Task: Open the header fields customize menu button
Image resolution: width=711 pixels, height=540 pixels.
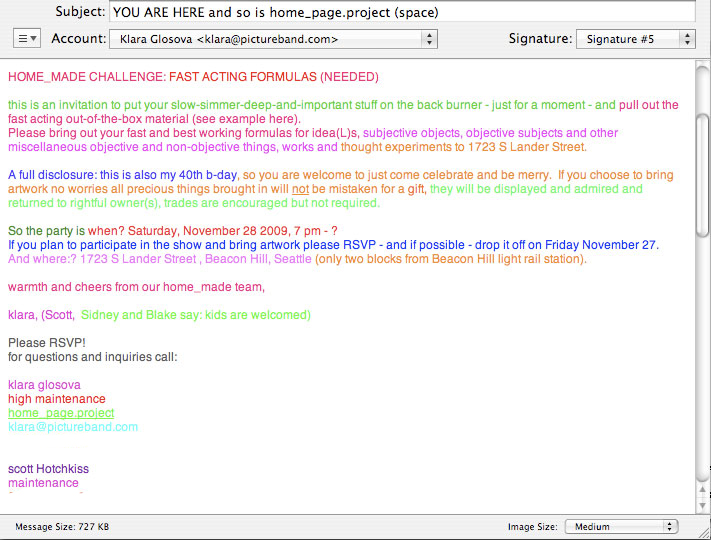Action: [27, 39]
